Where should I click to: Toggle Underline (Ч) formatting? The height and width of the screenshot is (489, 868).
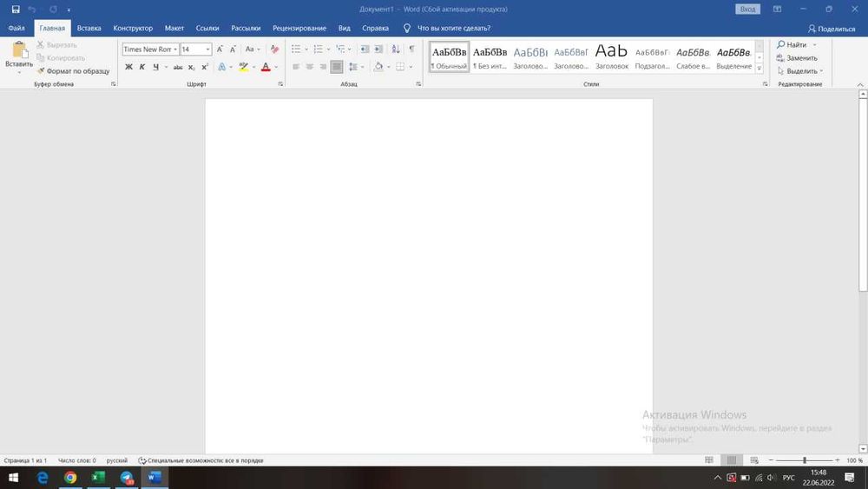click(155, 67)
